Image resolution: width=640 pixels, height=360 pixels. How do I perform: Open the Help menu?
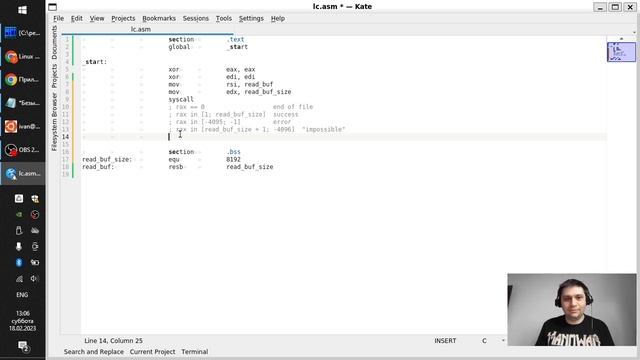tap(278, 18)
